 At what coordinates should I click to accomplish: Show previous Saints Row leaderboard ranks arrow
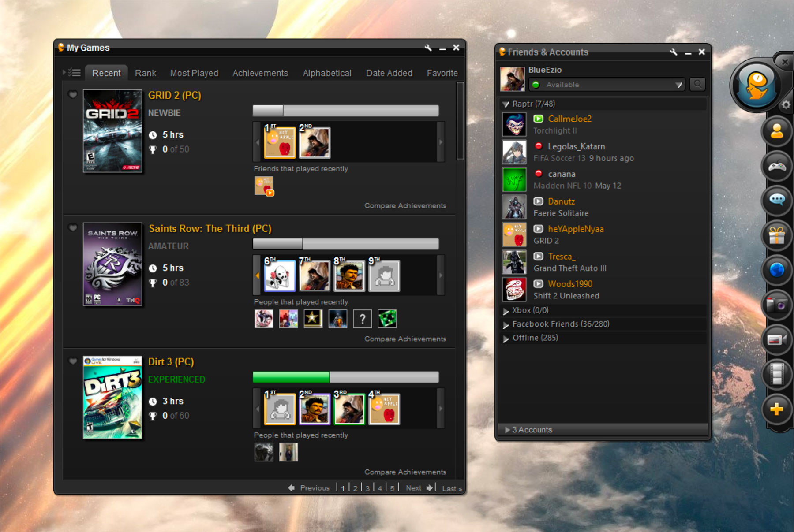click(x=257, y=275)
